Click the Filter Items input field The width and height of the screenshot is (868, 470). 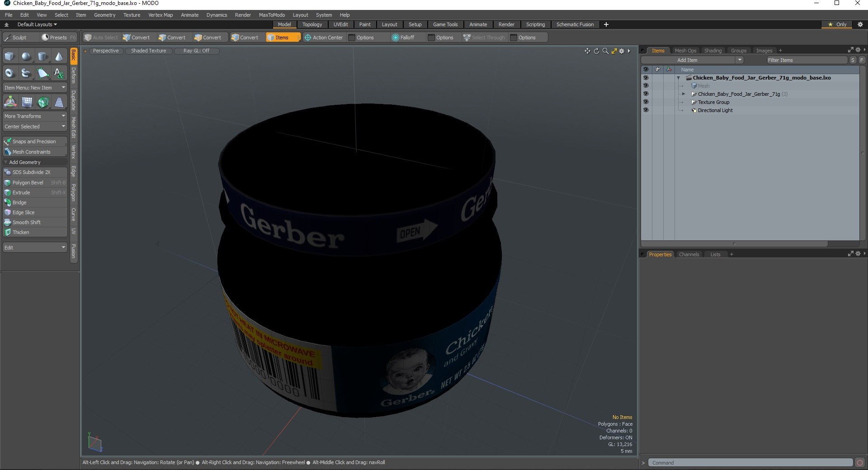[807, 60]
